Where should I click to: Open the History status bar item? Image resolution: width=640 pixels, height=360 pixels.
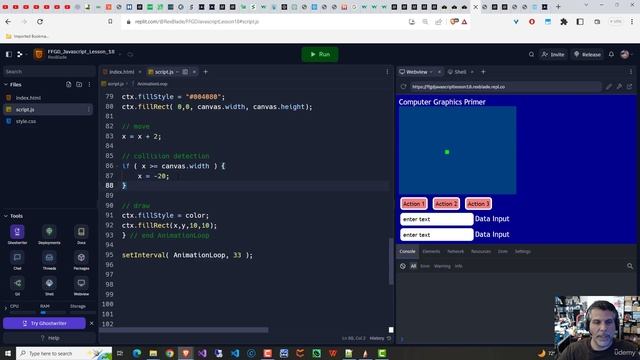click(380, 338)
